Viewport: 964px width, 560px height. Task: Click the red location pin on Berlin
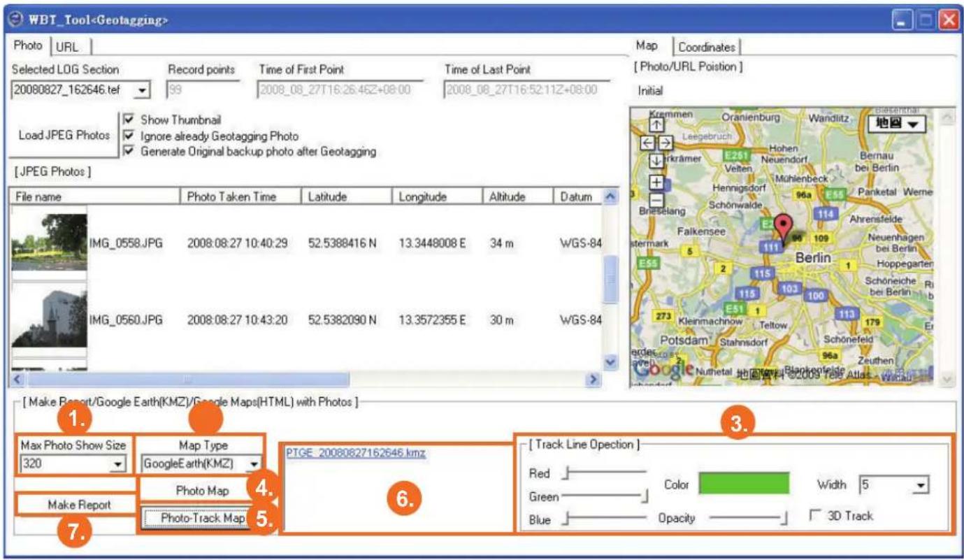pos(784,229)
